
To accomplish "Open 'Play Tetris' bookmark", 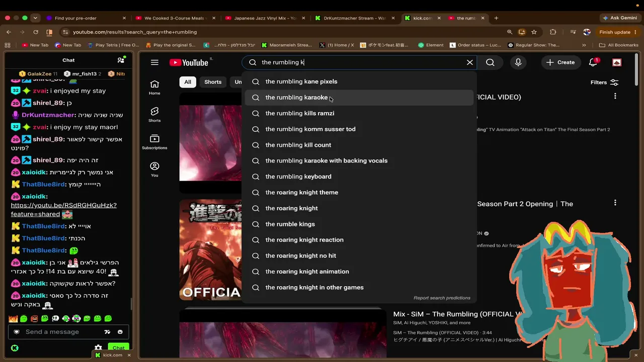I will tap(113, 45).
